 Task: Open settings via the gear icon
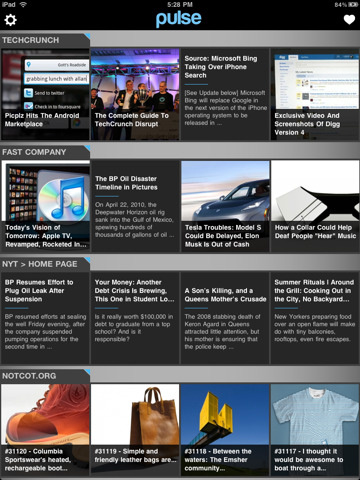(x=10, y=20)
